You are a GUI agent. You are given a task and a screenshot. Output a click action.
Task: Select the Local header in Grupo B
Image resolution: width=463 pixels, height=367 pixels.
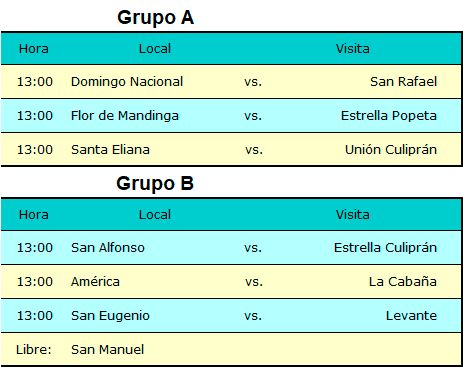pyautogui.click(x=155, y=215)
